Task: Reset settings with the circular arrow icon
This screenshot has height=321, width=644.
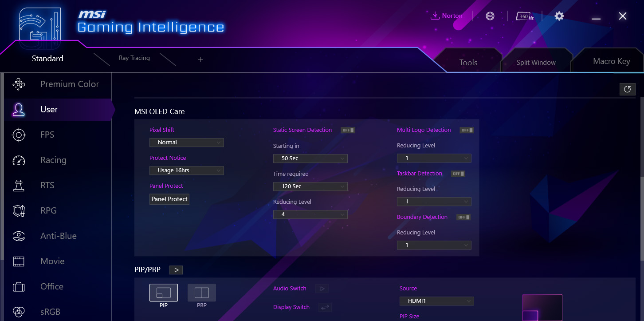Action: pos(627,89)
